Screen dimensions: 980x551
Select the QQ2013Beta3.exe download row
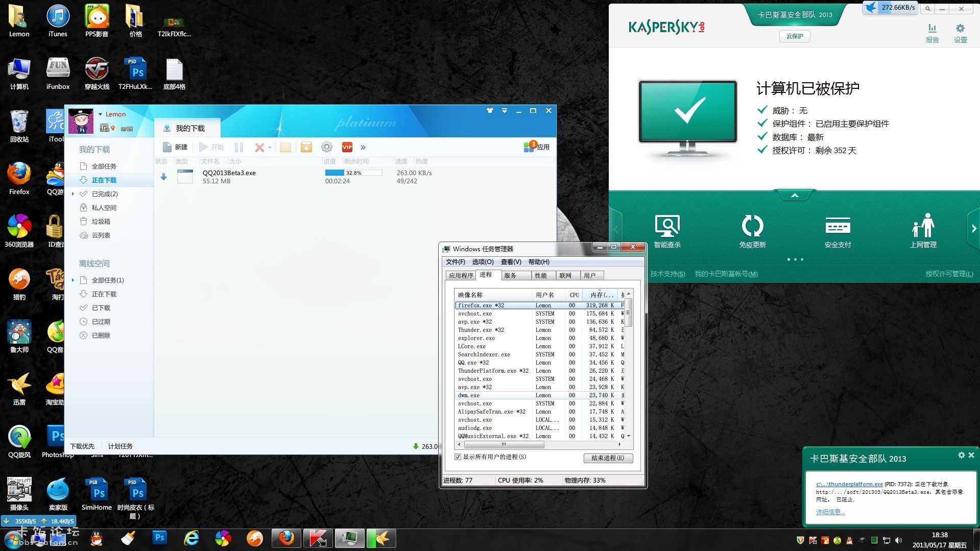(x=354, y=177)
